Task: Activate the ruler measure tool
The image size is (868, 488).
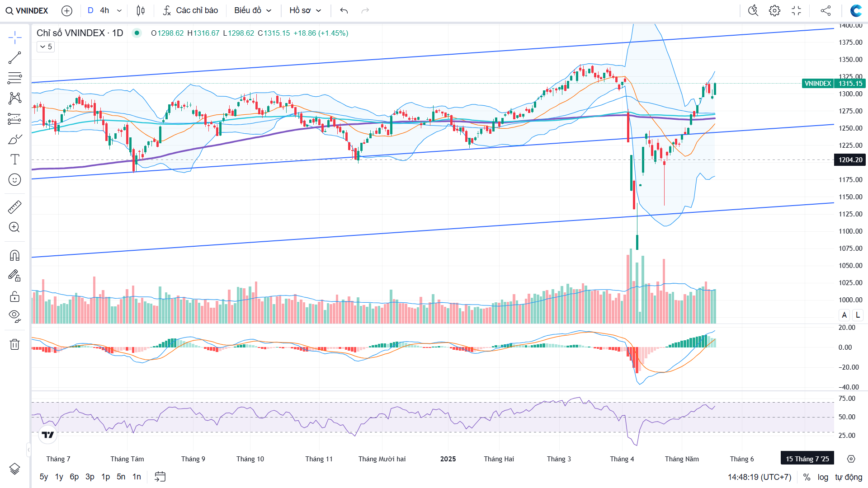Action: (14, 207)
